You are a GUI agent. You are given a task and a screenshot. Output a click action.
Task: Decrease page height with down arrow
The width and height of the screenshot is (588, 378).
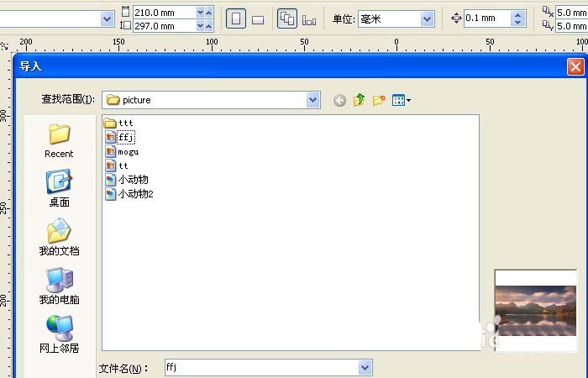coord(200,26)
